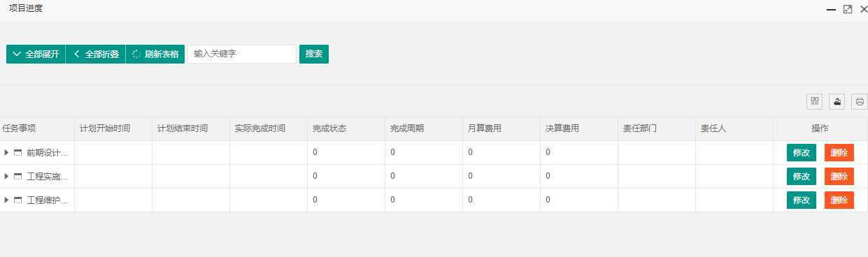Click the export table icon
Image resolution: width=868 pixels, height=257 pixels.
pyautogui.click(x=837, y=101)
